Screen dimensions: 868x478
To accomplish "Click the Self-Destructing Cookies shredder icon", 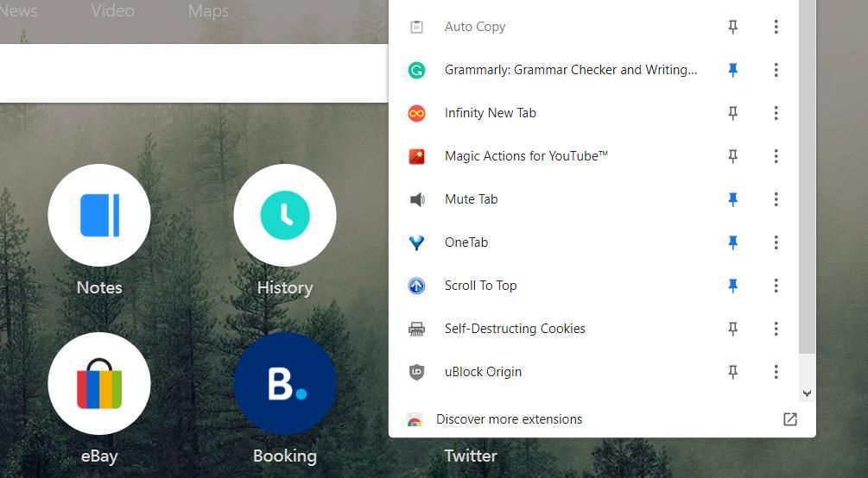I will (x=416, y=329).
